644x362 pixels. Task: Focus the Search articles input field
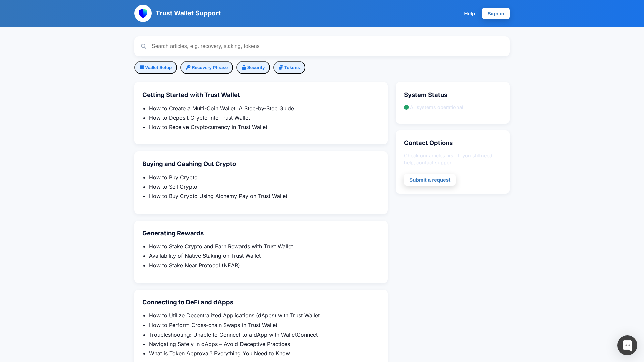point(322,46)
